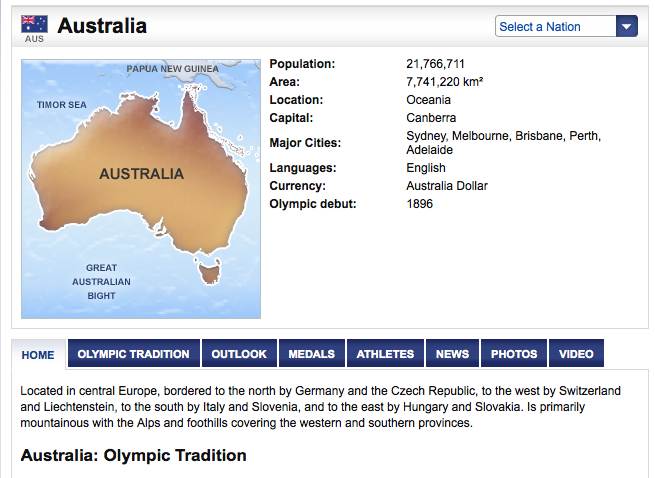Viewport: 655px width, 478px height.
Task: Switch to the HOME tab
Action: 38,354
